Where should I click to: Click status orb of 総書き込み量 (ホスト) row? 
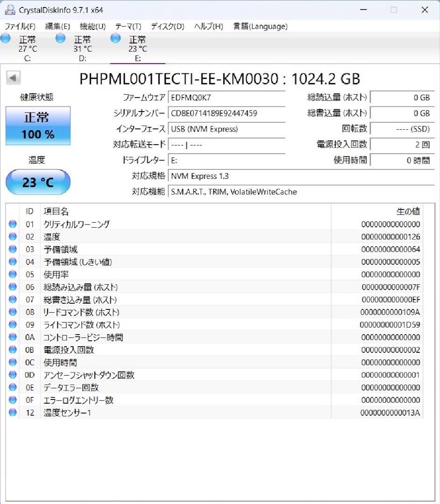pyautogui.click(x=13, y=299)
